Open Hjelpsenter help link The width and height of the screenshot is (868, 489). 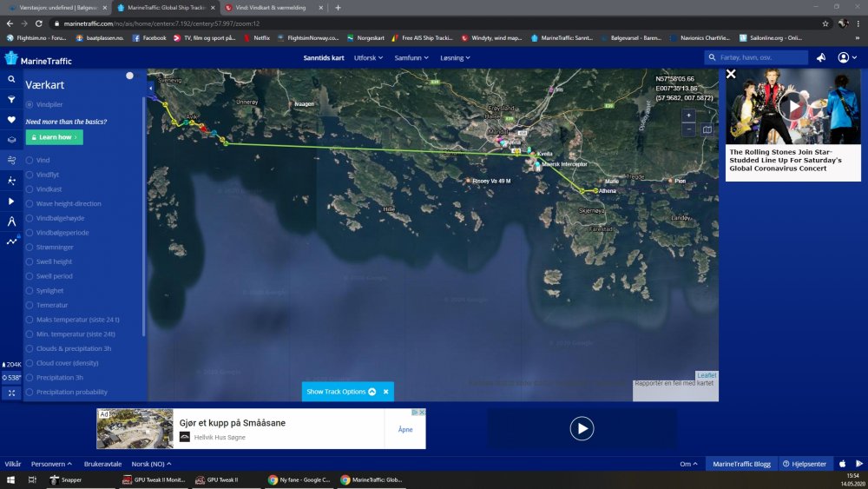click(805, 464)
